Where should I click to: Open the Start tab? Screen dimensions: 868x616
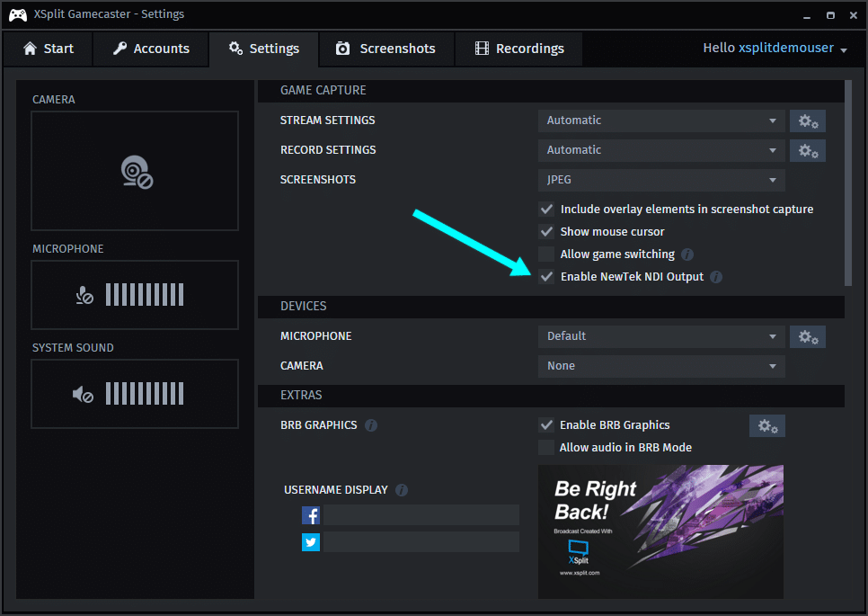49,49
